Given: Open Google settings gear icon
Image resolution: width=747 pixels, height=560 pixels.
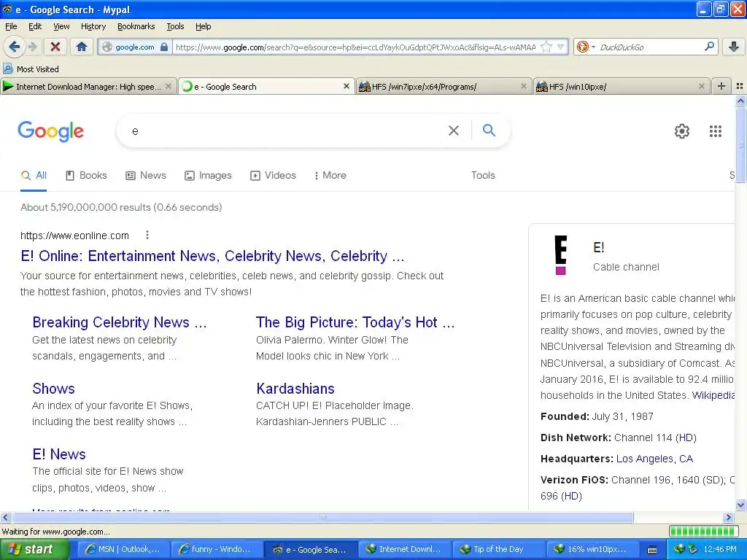Looking at the screenshot, I should (x=682, y=131).
